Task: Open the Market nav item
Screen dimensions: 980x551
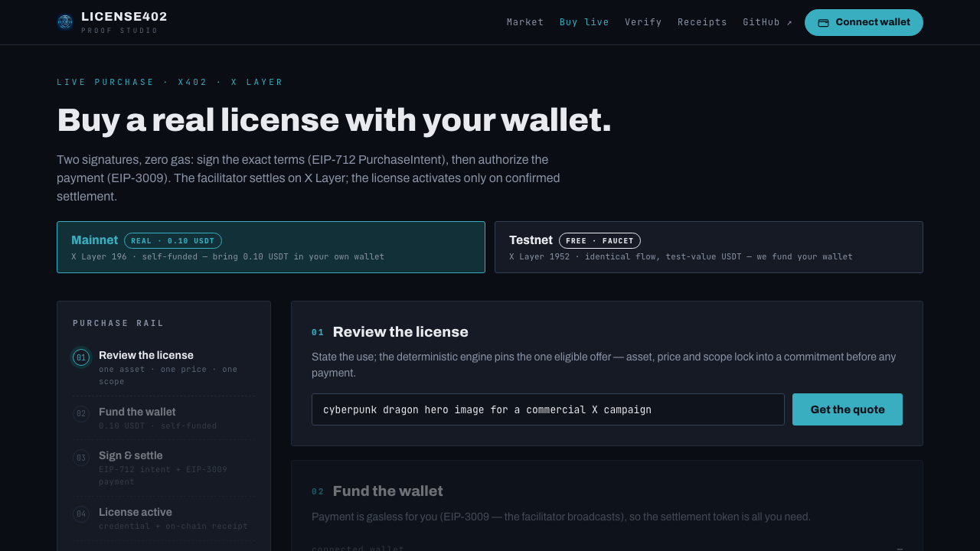Action: point(525,22)
